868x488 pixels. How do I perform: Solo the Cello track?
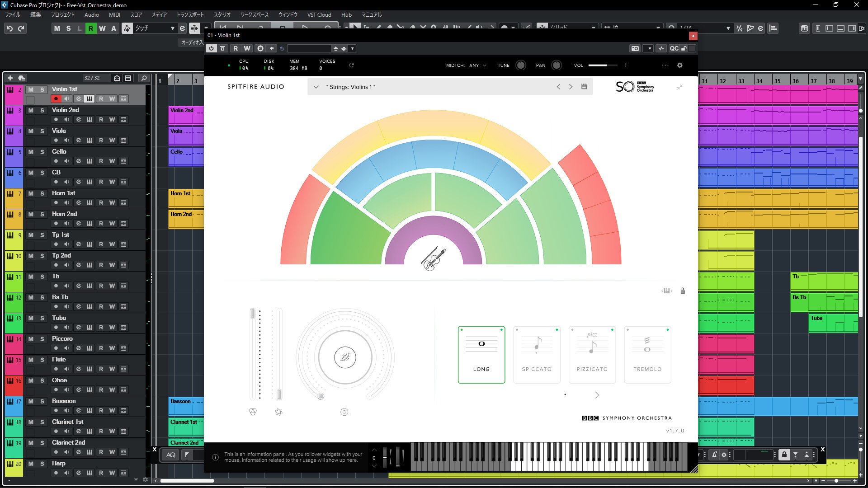click(42, 152)
